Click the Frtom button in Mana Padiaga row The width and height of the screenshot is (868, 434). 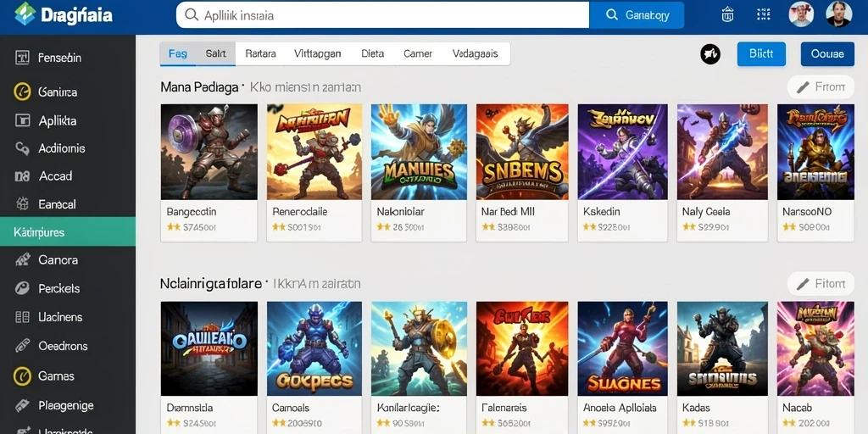click(x=821, y=87)
